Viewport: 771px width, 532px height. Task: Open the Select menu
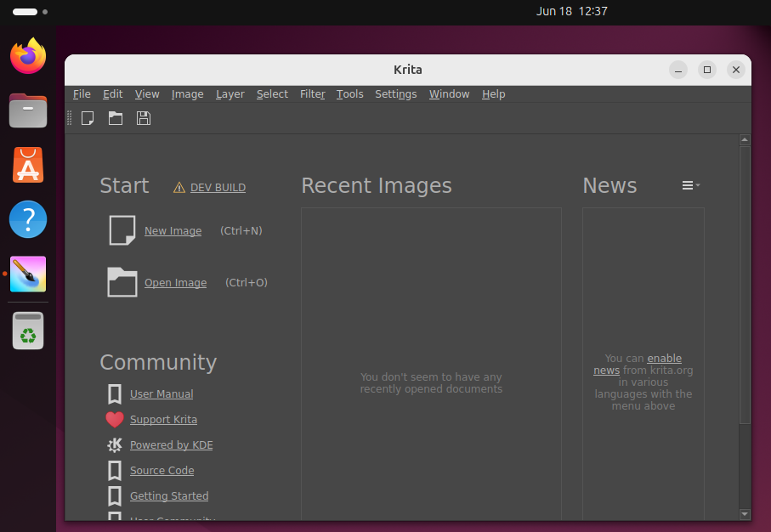pyautogui.click(x=272, y=94)
